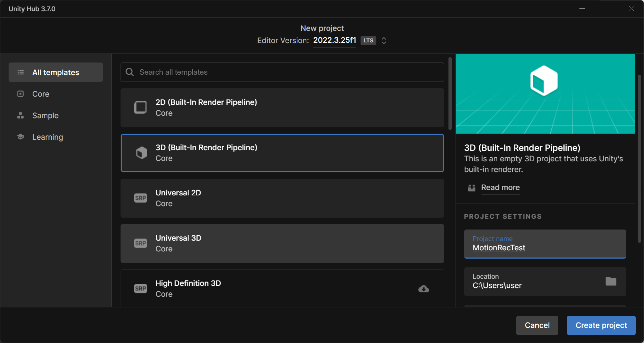The height and width of the screenshot is (343, 644).
Task: Show All templates category
Action: [56, 72]
